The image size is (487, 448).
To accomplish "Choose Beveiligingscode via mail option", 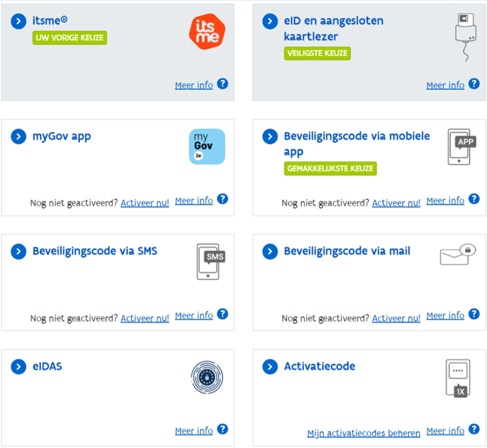I will (x=347, y=251).
